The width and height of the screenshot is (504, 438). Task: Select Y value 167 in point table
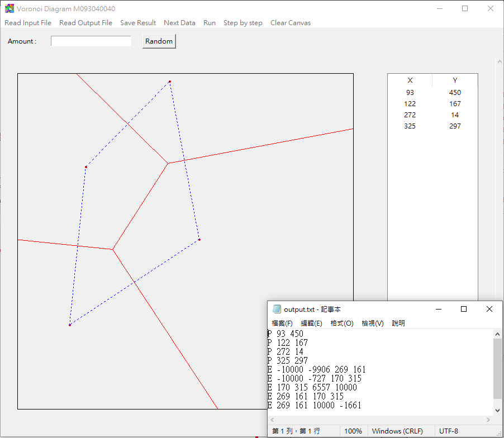(455, 104)
